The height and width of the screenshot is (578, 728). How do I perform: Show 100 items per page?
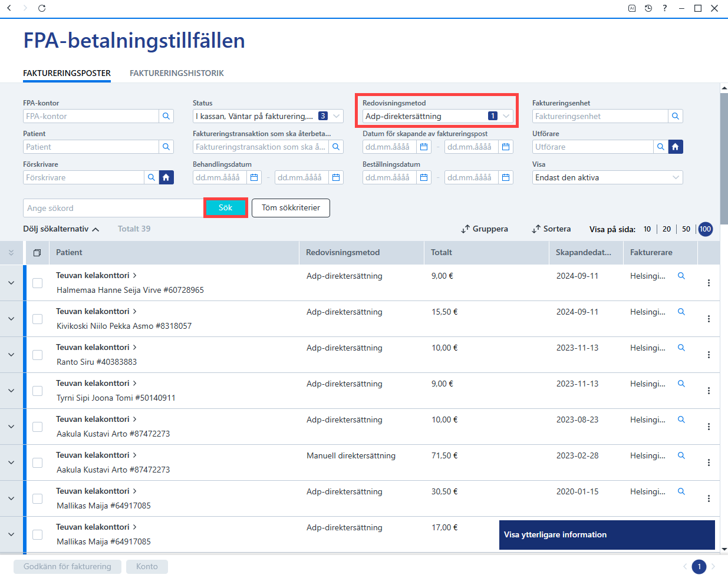706,229
